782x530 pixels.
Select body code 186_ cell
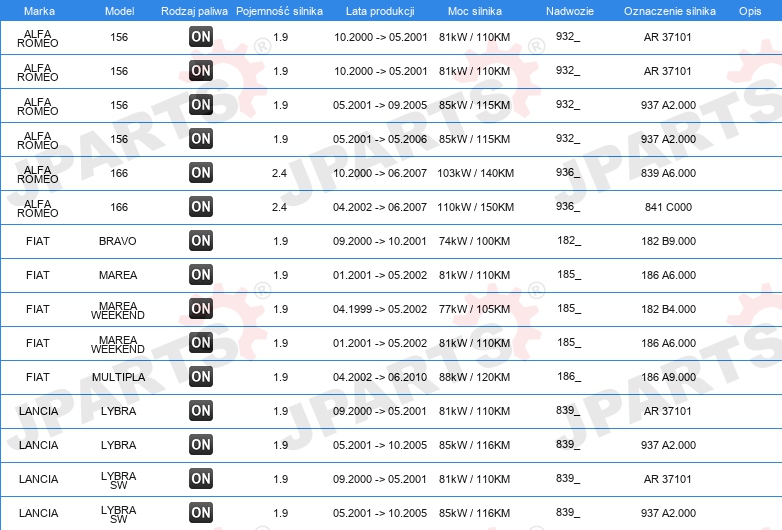click(x=569, y=377)
